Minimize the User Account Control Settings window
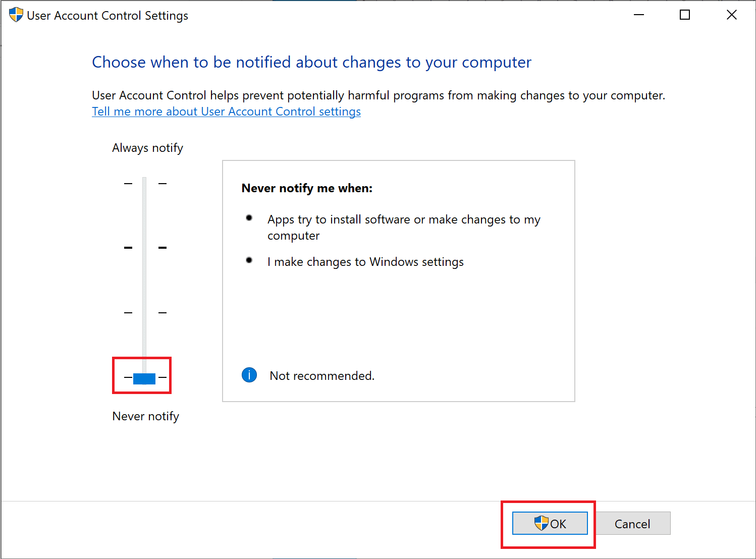This screenshot has width=756, height=559. click(639, 15)
